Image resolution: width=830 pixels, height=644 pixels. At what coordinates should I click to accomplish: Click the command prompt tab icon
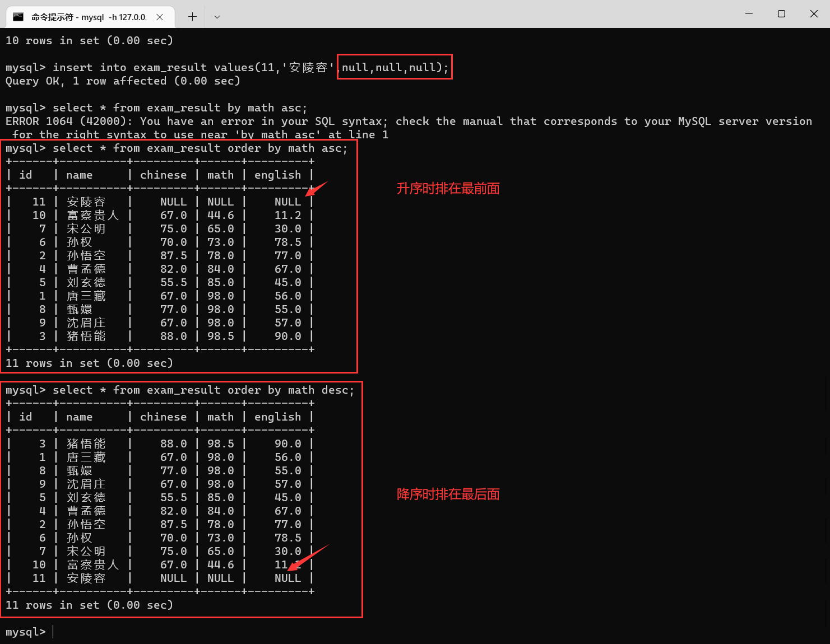[x=18, y=17]
